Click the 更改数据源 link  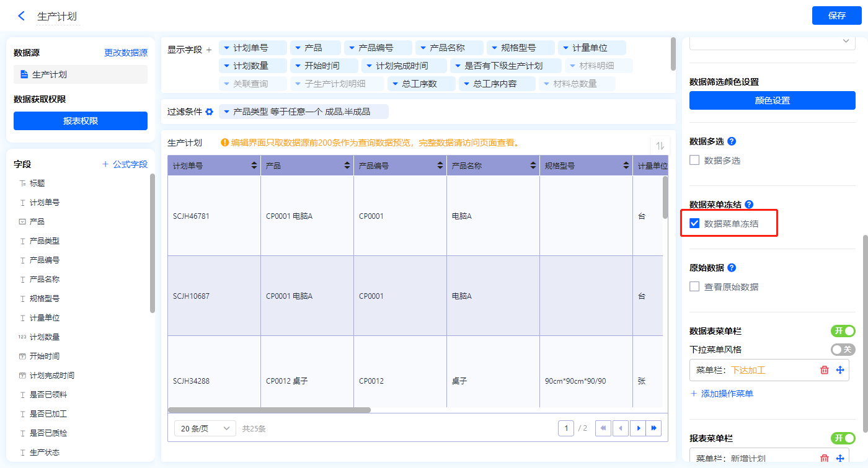(126, 53)
